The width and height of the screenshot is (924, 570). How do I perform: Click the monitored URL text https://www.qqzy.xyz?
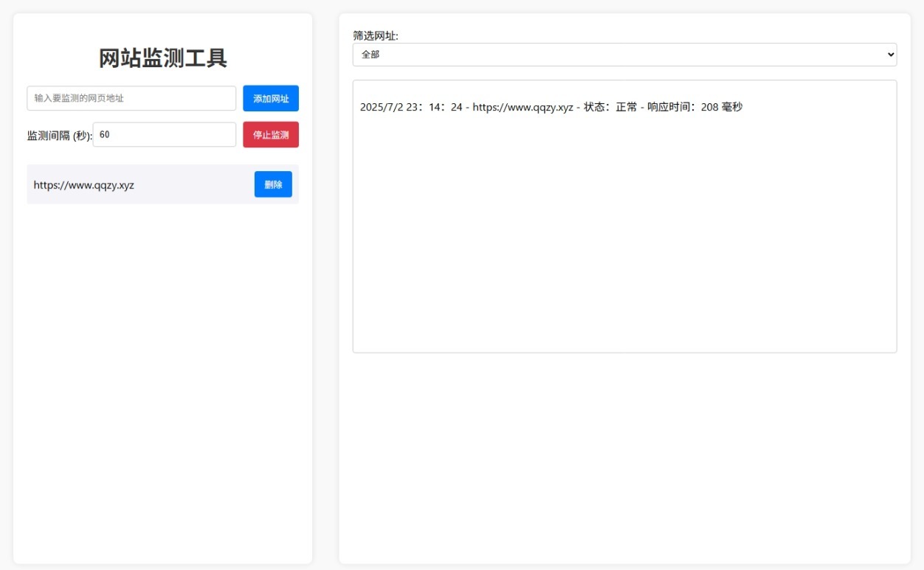83,184
